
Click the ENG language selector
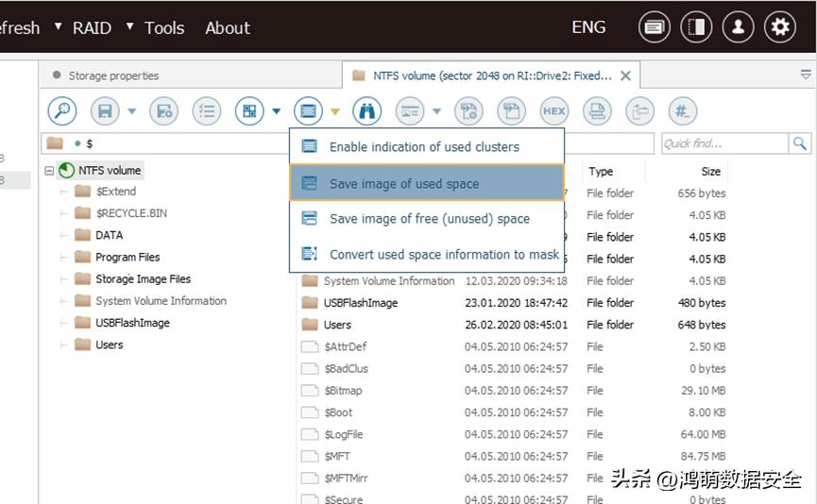pyautogui.click(x=588, y=27)
